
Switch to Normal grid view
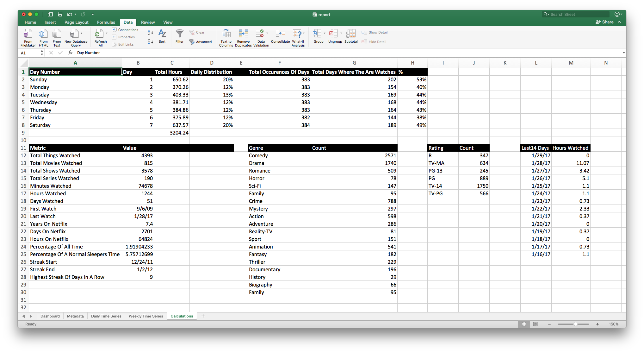click(x=524, y=324)
